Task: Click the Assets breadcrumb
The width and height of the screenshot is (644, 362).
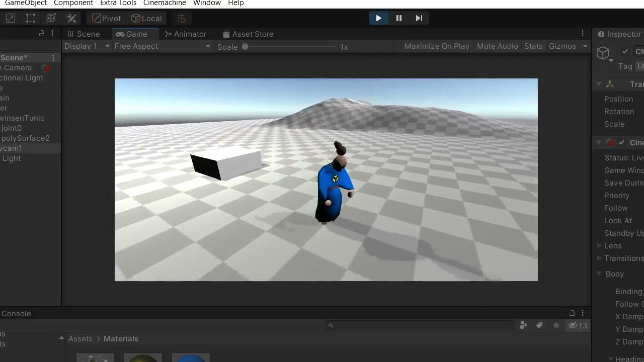Action: click(80, 339)
